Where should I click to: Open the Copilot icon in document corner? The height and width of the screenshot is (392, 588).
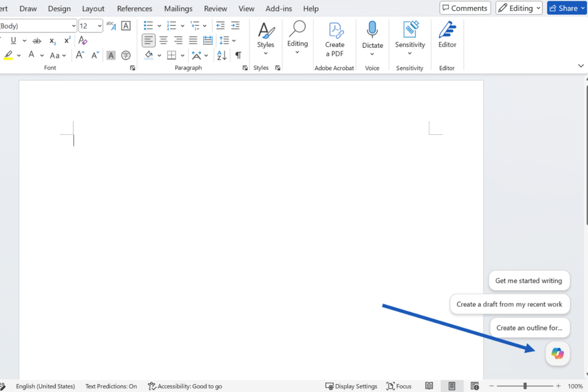(x=558, y=353)
